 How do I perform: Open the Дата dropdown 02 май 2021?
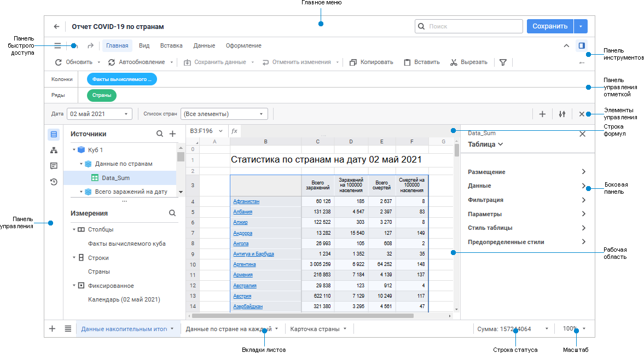[x=99, y=114]
